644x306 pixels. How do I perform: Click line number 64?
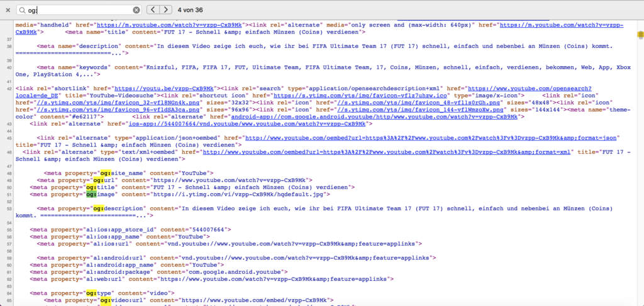pos(9,293)
